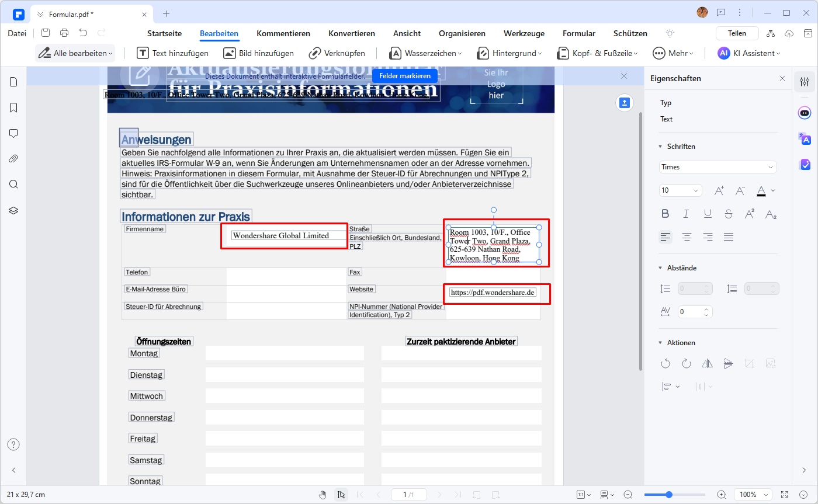The height and width of the screenshot is (504, 818).
Task: Switch to the Kommentieren tab
Action: click(x=283, y=33)
